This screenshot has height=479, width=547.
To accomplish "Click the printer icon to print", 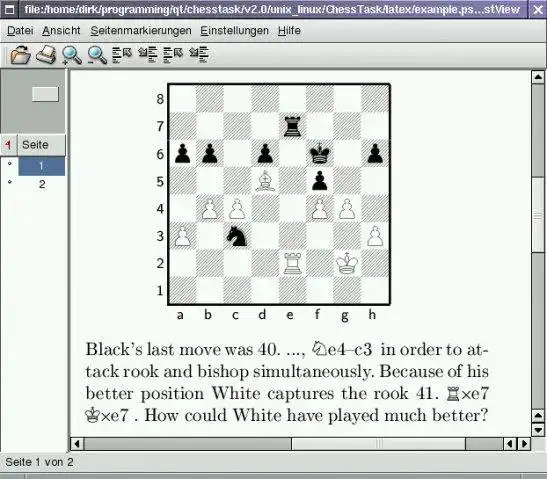I will coord(46,55).
